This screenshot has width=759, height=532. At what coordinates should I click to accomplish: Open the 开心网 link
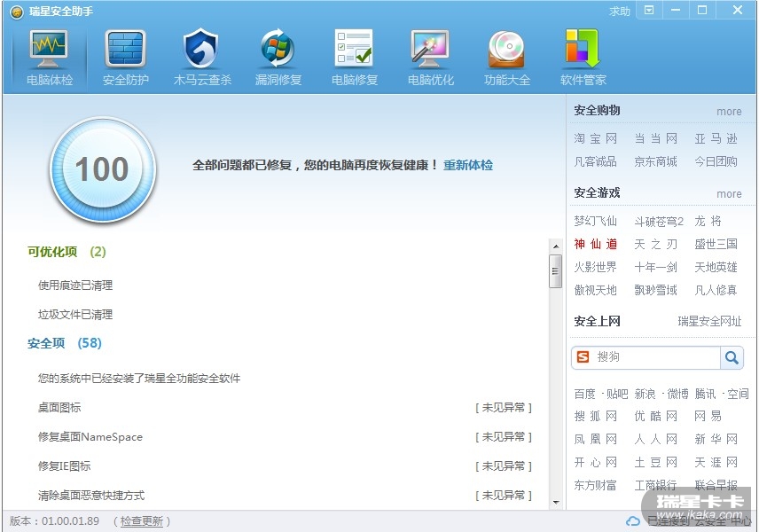pos(595,462)
